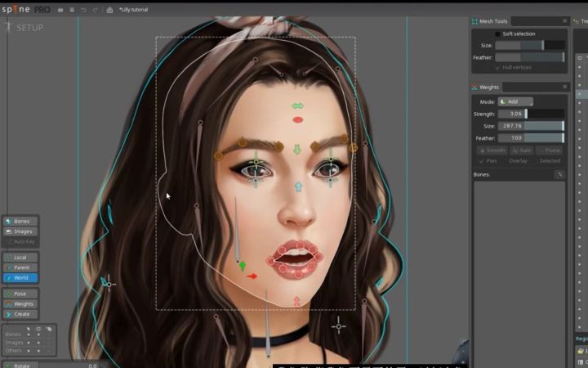588x368 pixels.
Task: Activate the Create tool
Action: coord(20,314)
